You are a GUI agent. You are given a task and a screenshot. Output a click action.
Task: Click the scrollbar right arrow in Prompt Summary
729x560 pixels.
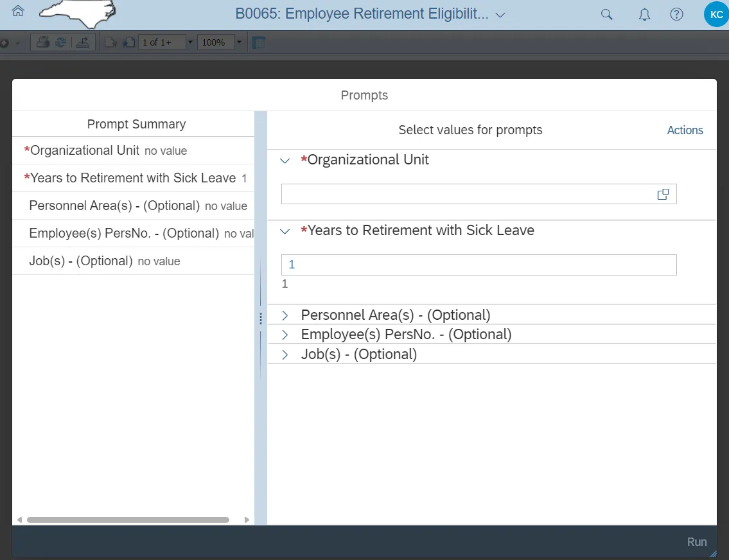[x=247, y=520]
